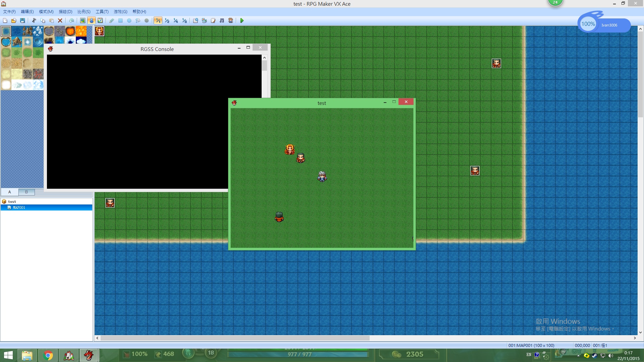Viewport: 644px width, 362px height.
Task: Click the Copy icon in toolbar
Action: [43, 21]
